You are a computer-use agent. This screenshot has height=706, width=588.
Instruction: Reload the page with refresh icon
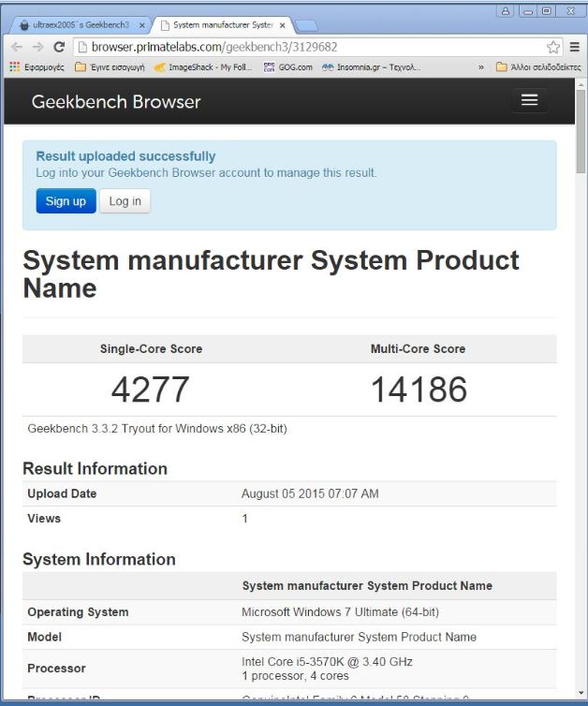coord(59,47)
